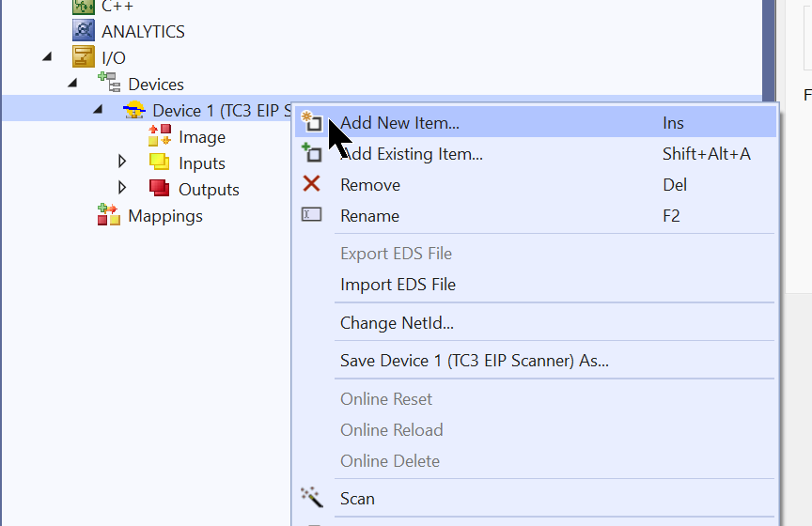
Task: Expand the Outputs node
Action: point(122,188)
